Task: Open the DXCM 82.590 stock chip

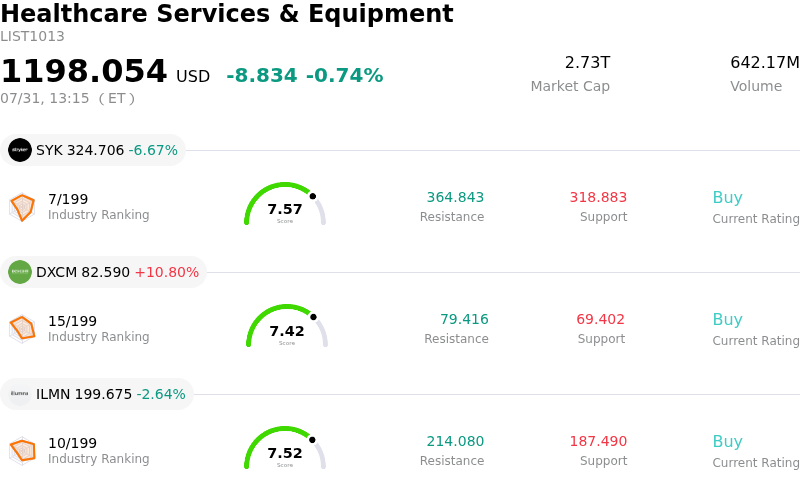Action: (x=104, y=272)
